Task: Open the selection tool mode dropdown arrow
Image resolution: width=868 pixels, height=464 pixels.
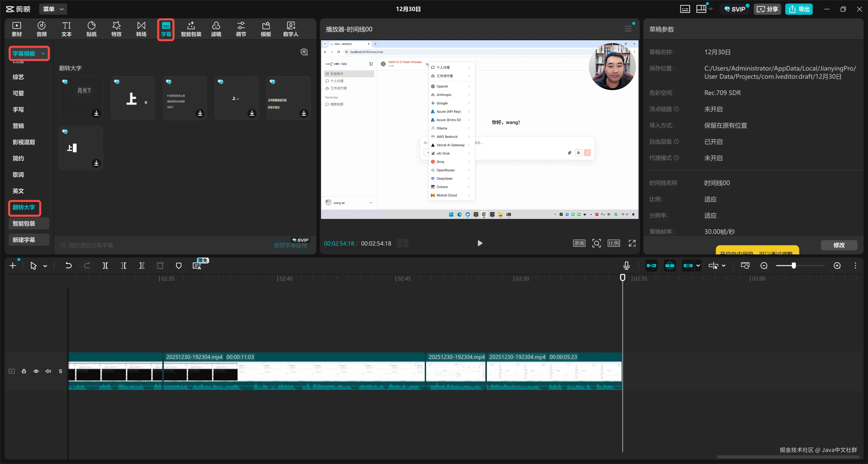Action: (45, 266)
